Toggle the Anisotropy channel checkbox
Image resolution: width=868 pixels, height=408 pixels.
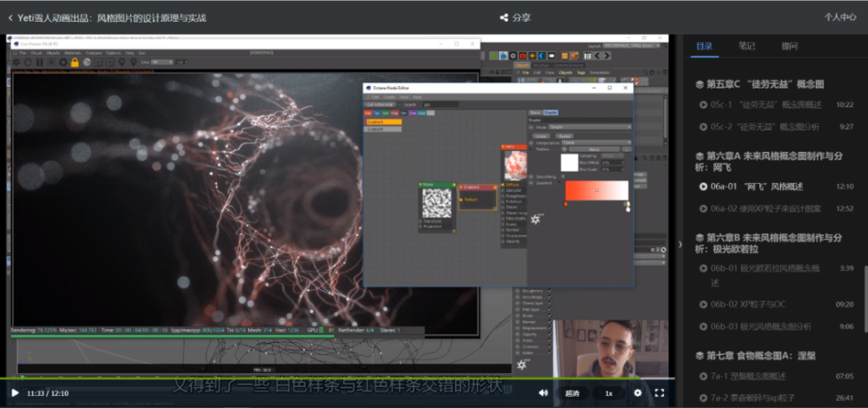pyautogui.click(x=549, y=297)
